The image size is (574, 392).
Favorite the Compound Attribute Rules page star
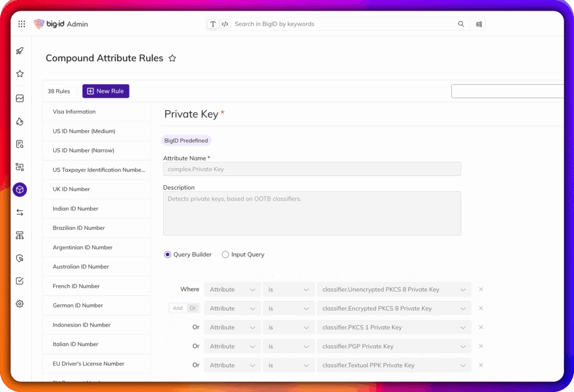[x=173, y=58]
